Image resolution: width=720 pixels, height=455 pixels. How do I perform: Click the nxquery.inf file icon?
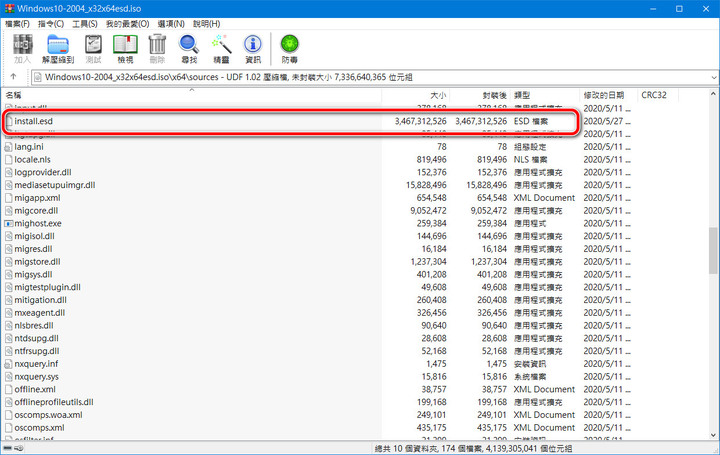tap(8, 364)
